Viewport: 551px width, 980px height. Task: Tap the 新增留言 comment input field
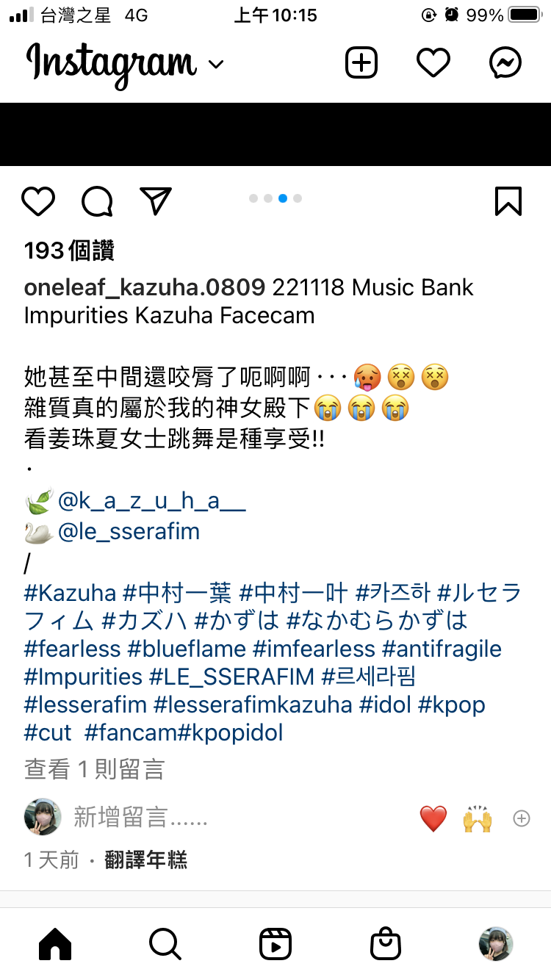[220, 817]
